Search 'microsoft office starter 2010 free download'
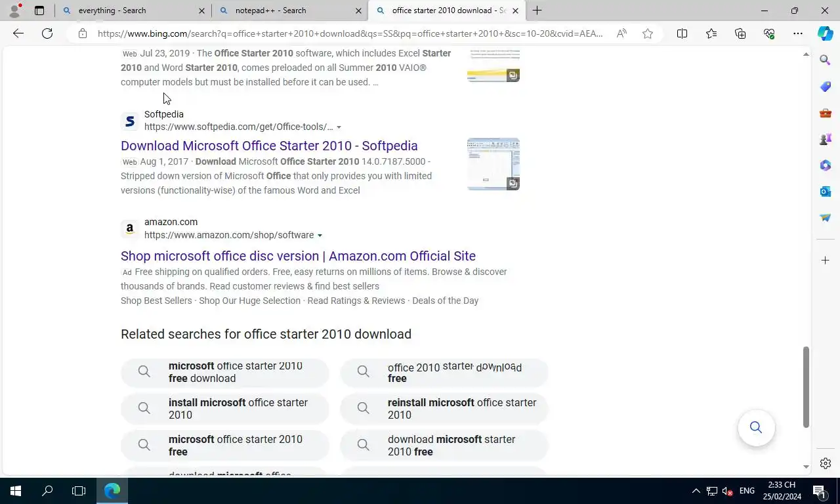 pos(225,372)
